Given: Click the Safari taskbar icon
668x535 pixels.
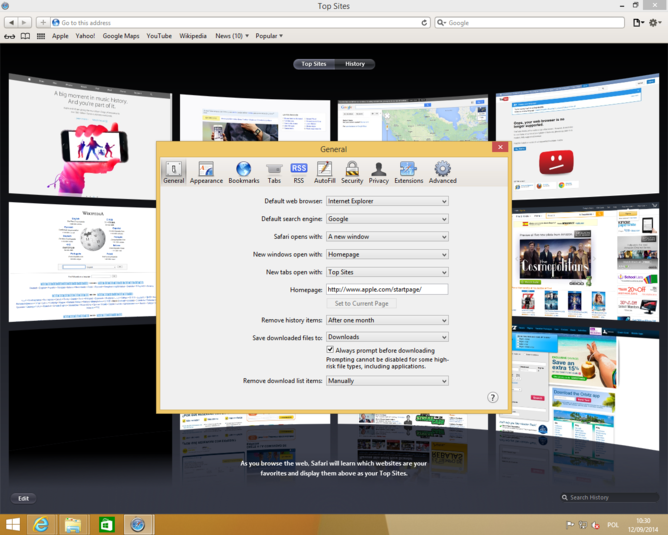Looking at the screenshot, I should (x=138, y=524).
